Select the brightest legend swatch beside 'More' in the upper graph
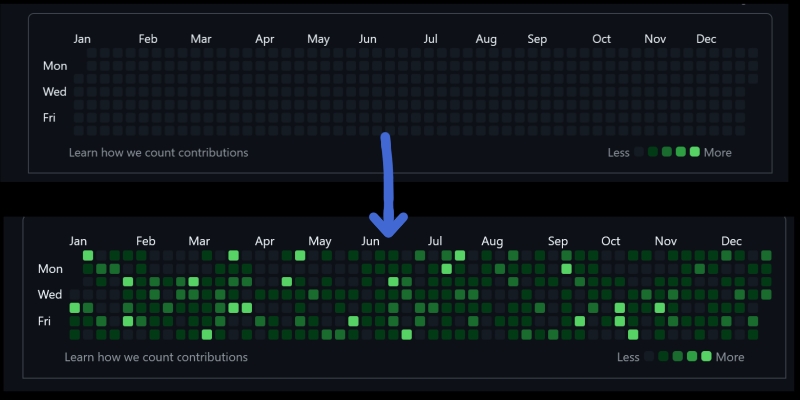The width and height of the screenshot is (800, 400). click(695, 152)
